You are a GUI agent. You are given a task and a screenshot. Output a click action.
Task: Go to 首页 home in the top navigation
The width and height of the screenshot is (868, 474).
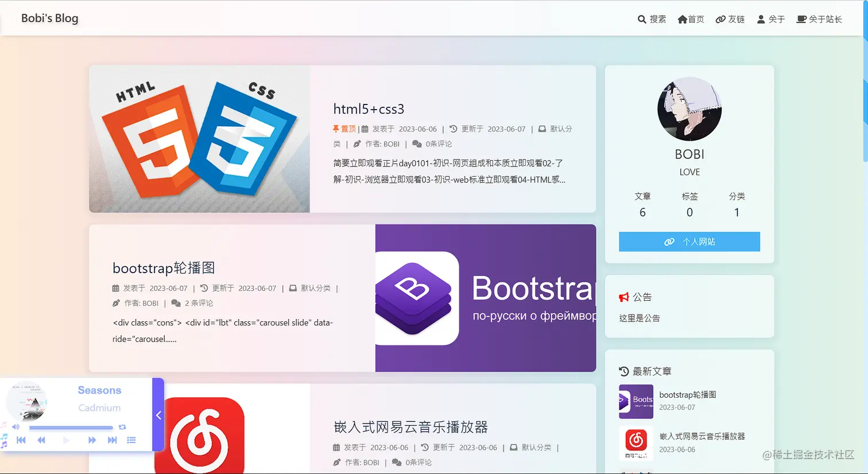(x=691, y=19)
